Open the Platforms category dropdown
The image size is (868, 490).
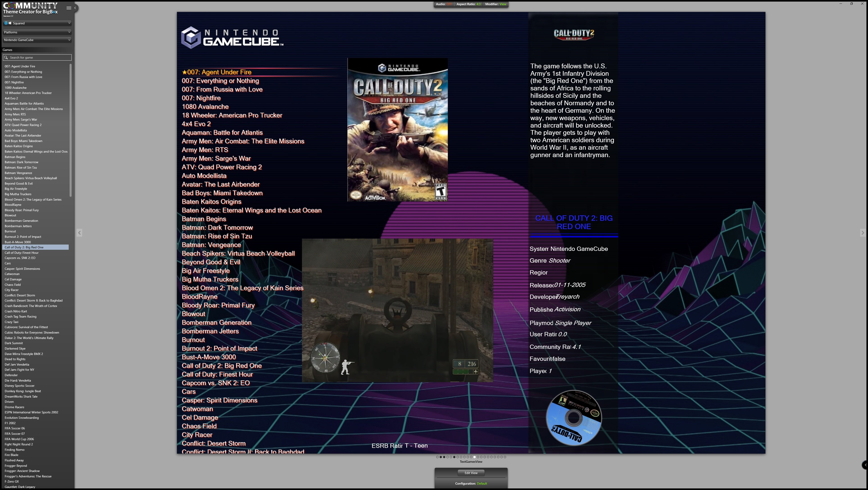[x=37, y=32]
